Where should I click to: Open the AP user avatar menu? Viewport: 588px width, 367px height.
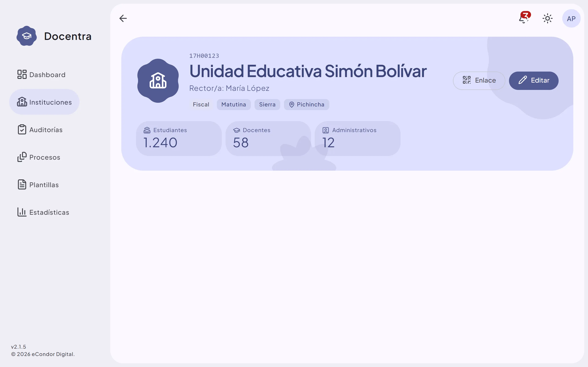pos(571,18)
